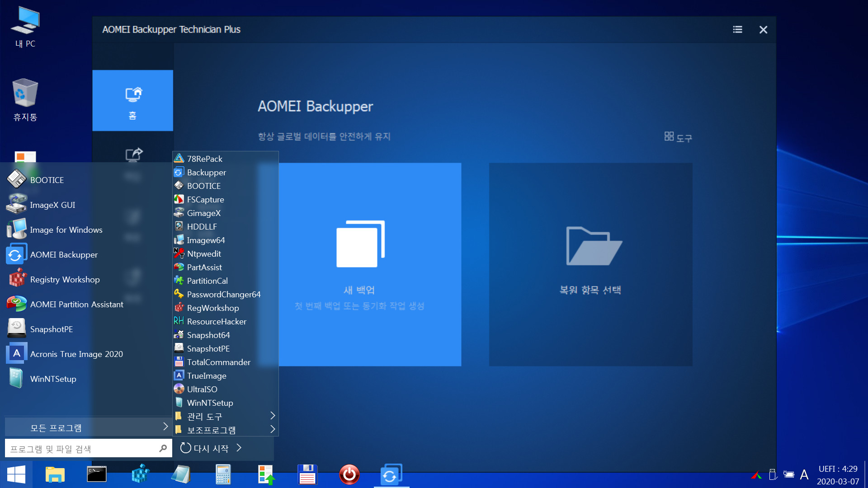This screenshot has width=868, height=488.
Task: Open PasswordChanger64 from the programs list
Action: click(225, 294)
